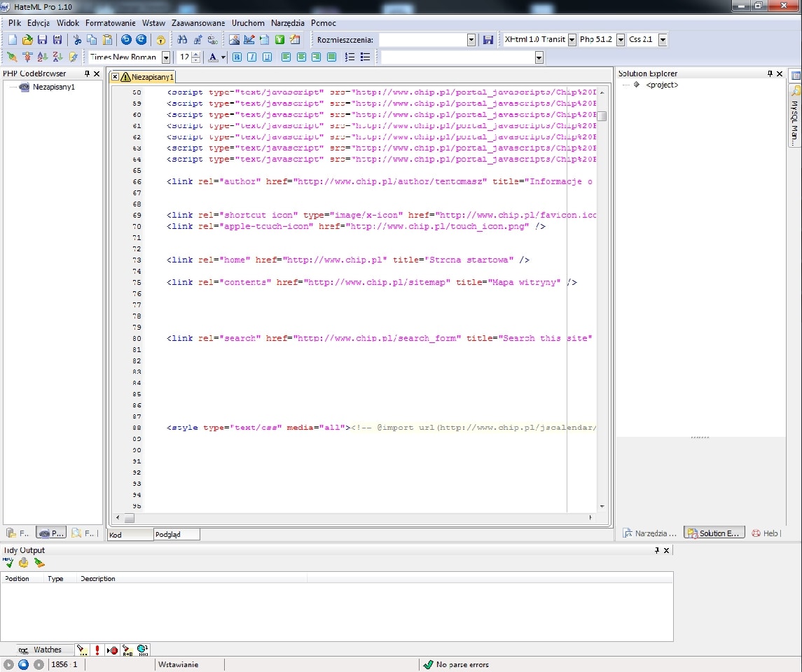
Task: Open the Narzędzia menu
Action: click(289, 22)
